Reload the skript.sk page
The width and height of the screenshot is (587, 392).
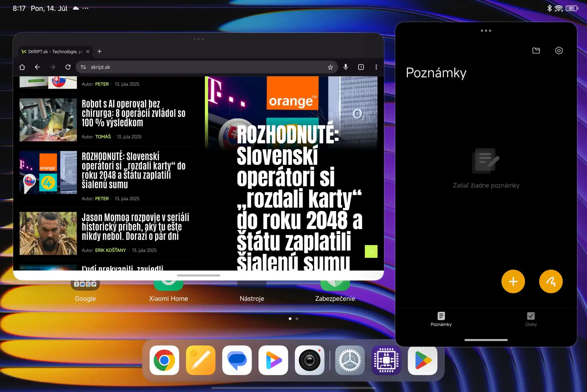68,67
